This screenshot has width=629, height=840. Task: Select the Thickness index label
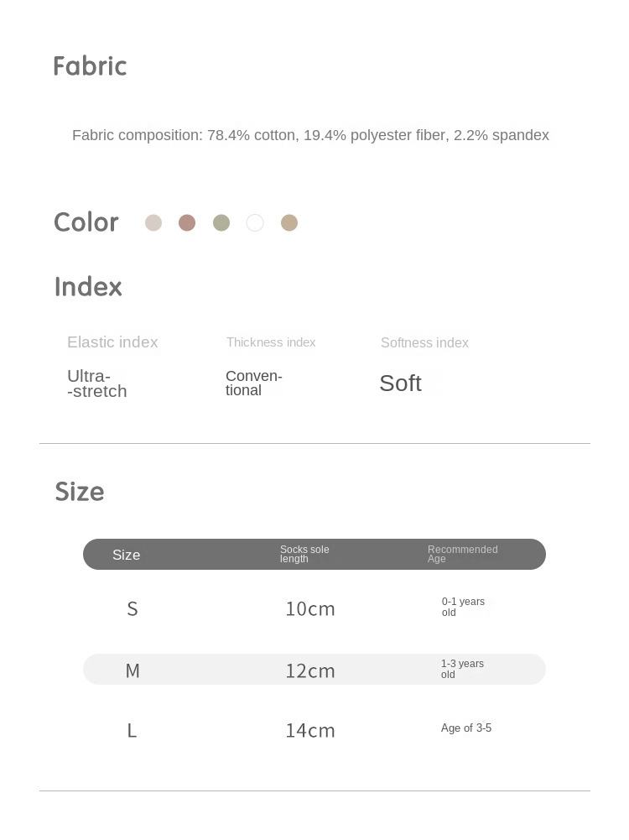click(271, 342)
